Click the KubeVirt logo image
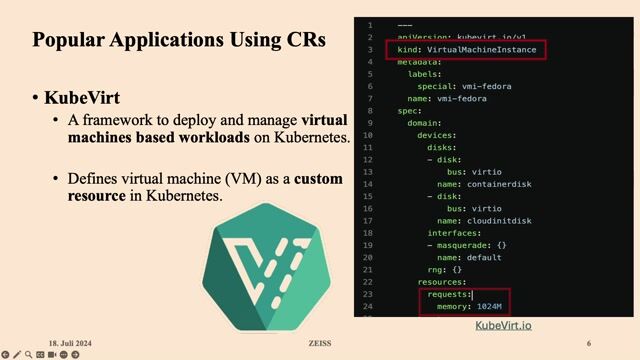Screen dimensions: 640x360 (267, 267)
